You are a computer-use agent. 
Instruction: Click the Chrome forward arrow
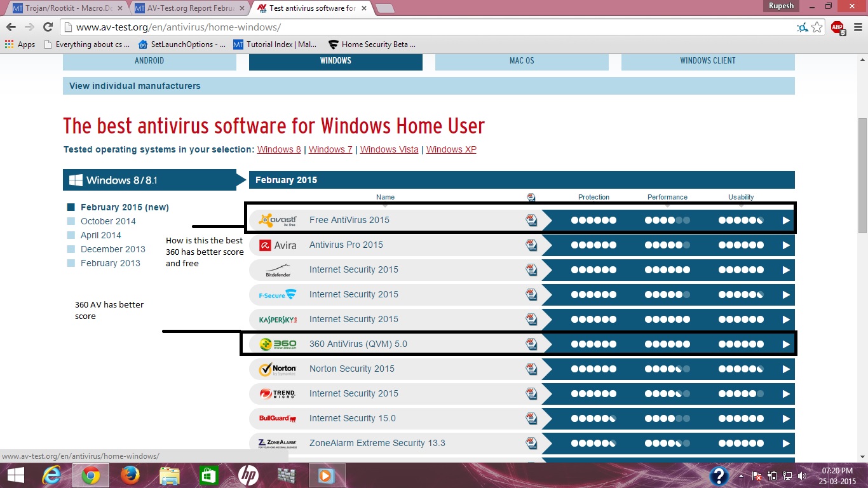tap(29, 27)
